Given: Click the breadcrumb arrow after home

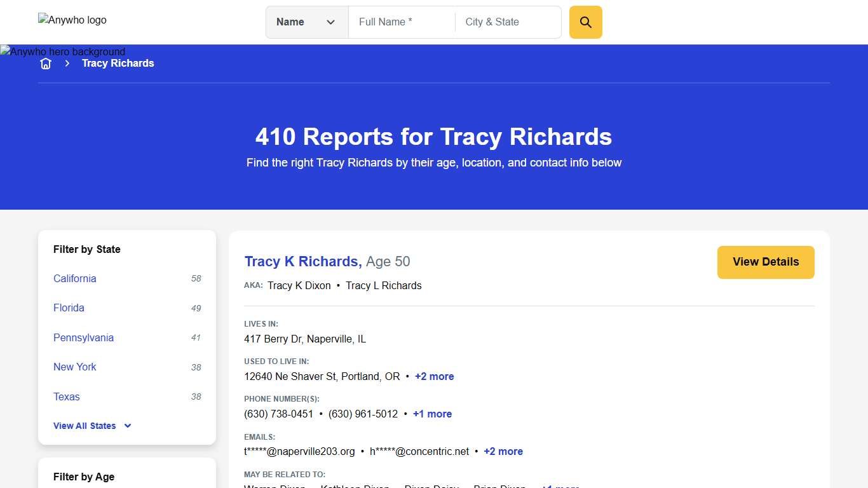Looking at the screenshot, I should tap(67, 63).
